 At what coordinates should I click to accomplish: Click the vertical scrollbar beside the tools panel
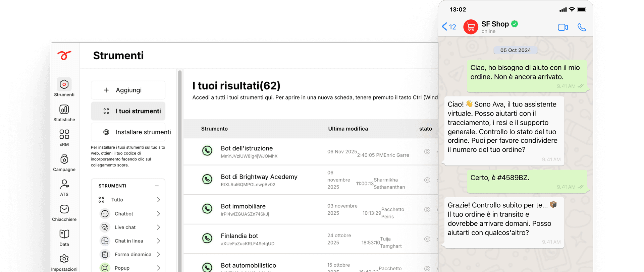180,167
